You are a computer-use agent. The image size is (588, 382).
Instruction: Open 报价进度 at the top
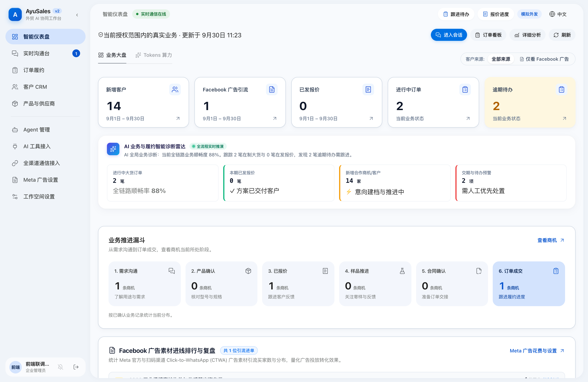[x=496, y=14]
